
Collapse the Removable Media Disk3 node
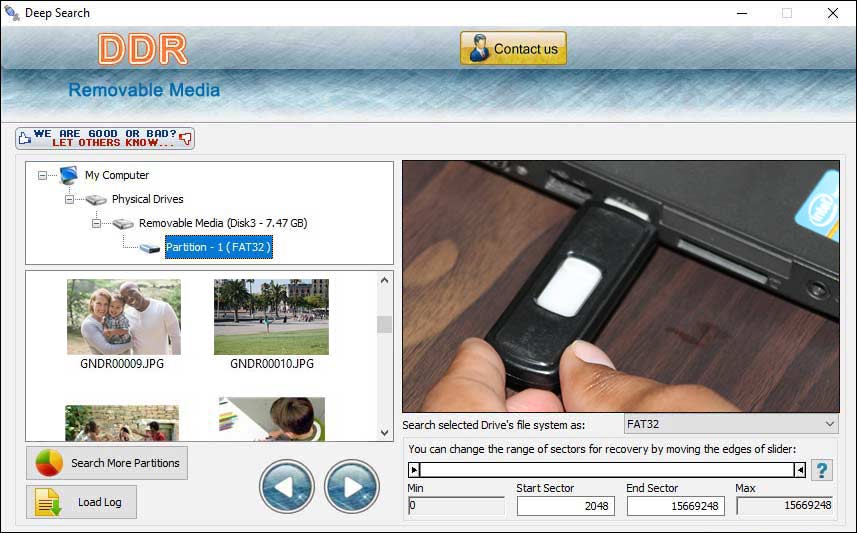(96, 224)
